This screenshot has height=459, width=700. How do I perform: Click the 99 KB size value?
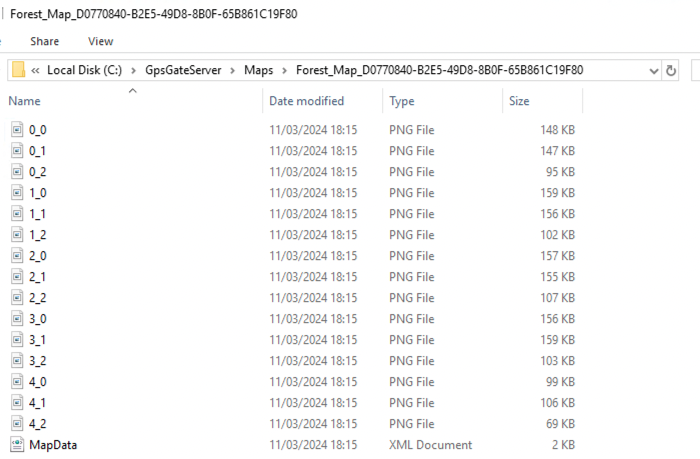(x=560, y=382)
